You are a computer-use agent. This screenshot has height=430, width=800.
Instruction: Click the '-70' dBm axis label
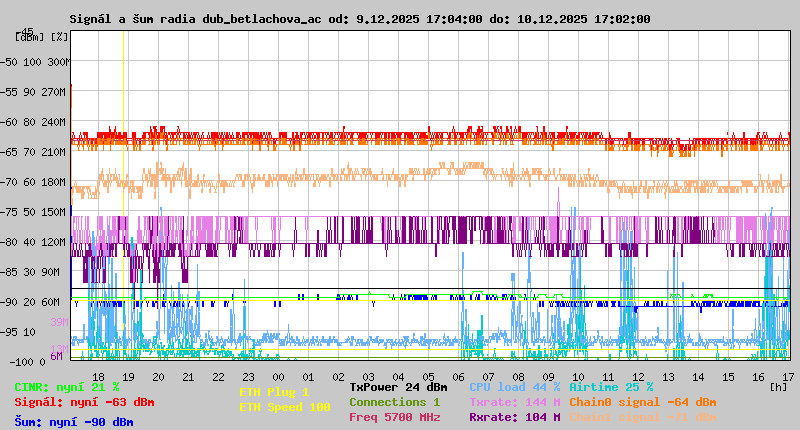point(9,182)
